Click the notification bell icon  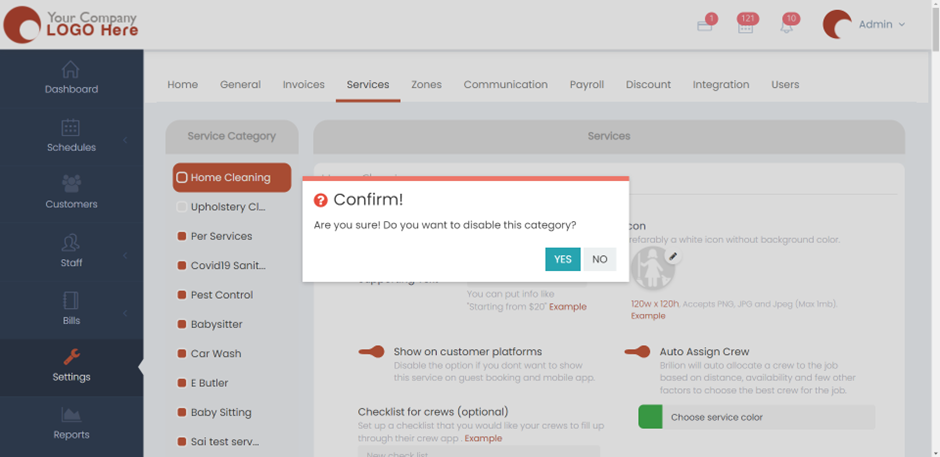click(x=786, y=26)
